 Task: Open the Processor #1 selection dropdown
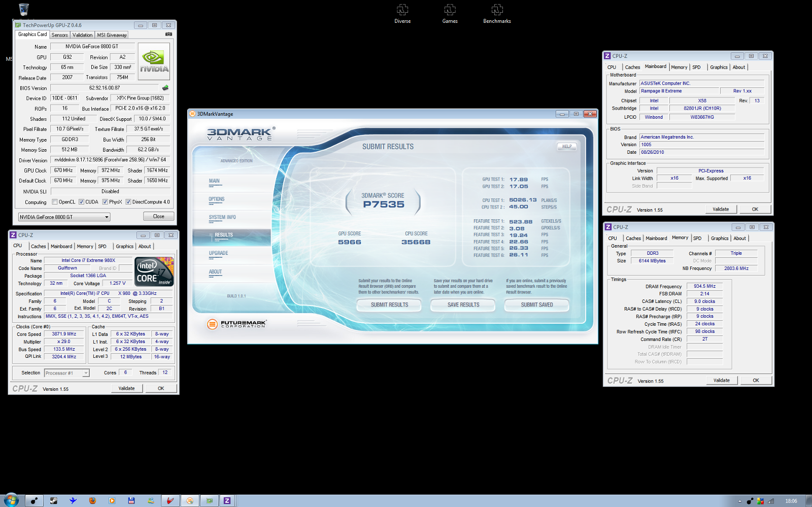coord(66,373)
